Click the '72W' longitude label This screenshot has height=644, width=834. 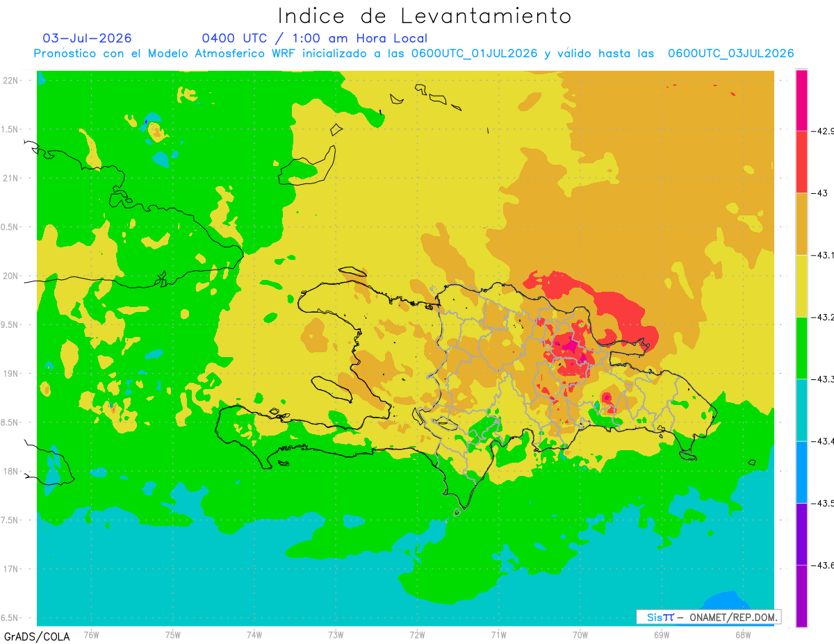417,634
